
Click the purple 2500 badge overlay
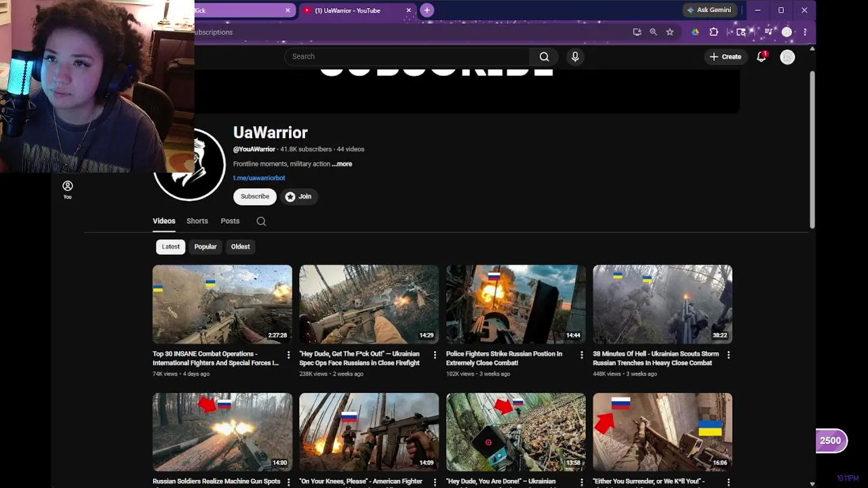[831, 441]
